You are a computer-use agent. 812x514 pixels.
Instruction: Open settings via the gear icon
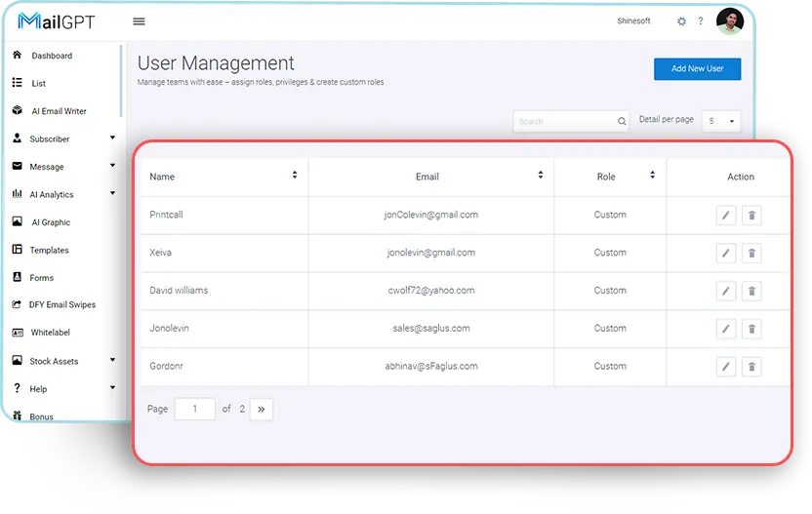pos(681,21)
